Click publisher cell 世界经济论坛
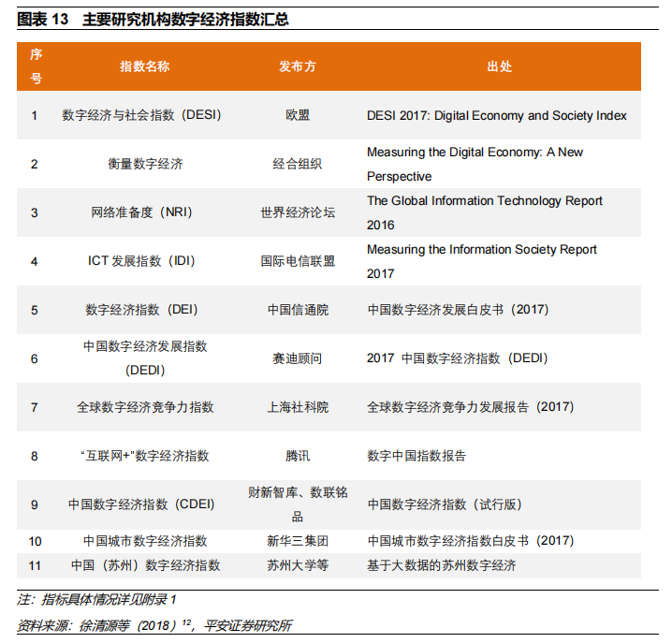672x643 pixels. (298, 212)
